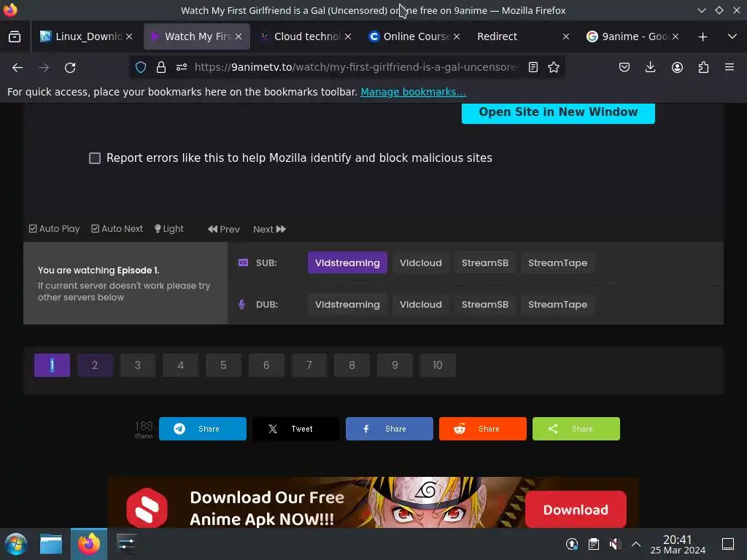Open the Firefox View icon
This screenshot has width=747, height=560.
point(15,36)
